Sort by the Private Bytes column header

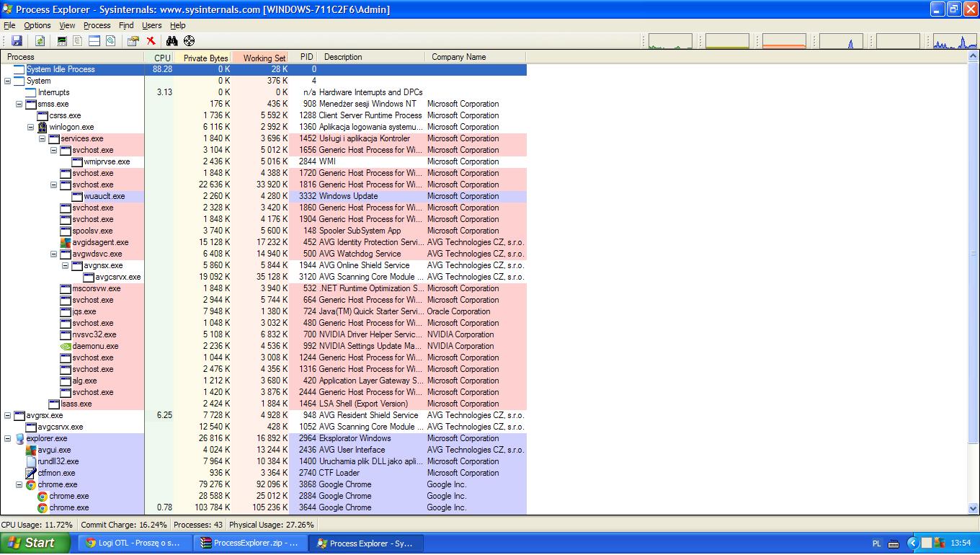pyautogui.click(x=202, y=57)
